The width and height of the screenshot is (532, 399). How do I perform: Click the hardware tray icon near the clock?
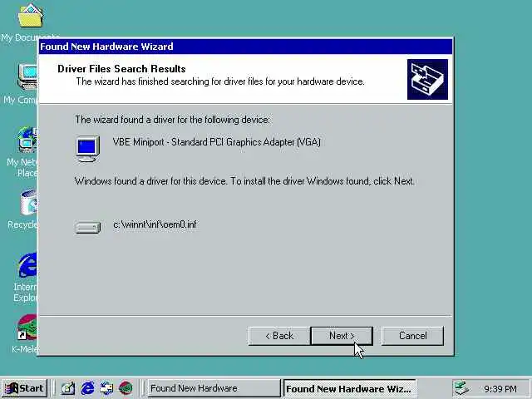coord(461,388)
